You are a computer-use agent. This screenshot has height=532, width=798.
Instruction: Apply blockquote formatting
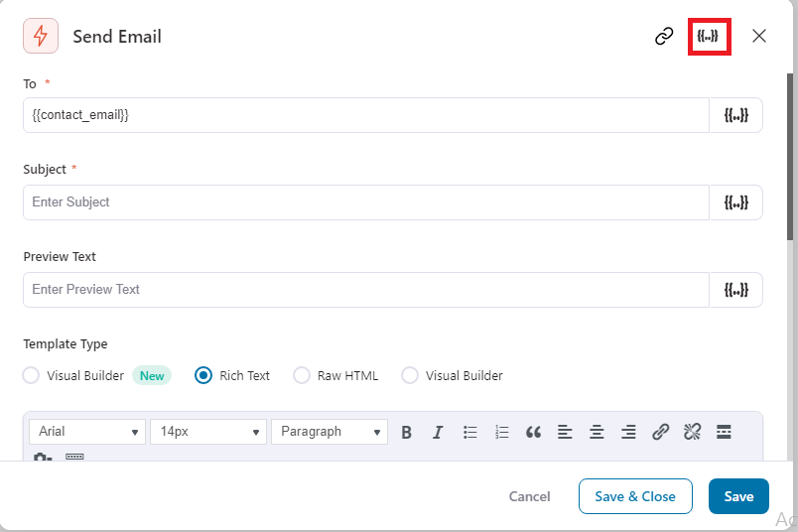click(x=533, y=432)
